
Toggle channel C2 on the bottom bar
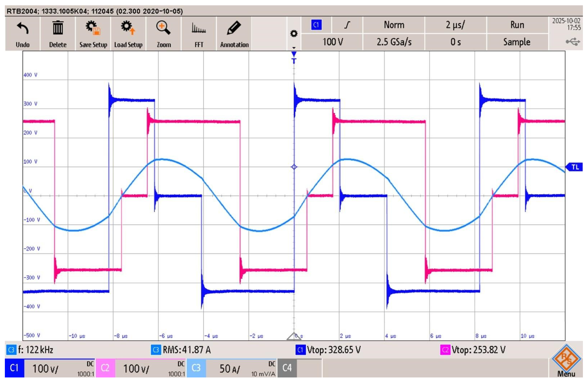tap(105, 368)
